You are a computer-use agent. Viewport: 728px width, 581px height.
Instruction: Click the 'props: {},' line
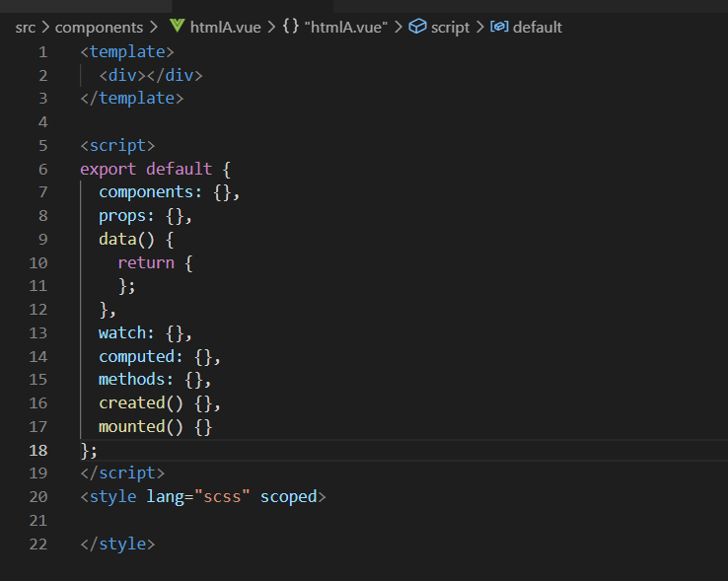tap(145, 216)
